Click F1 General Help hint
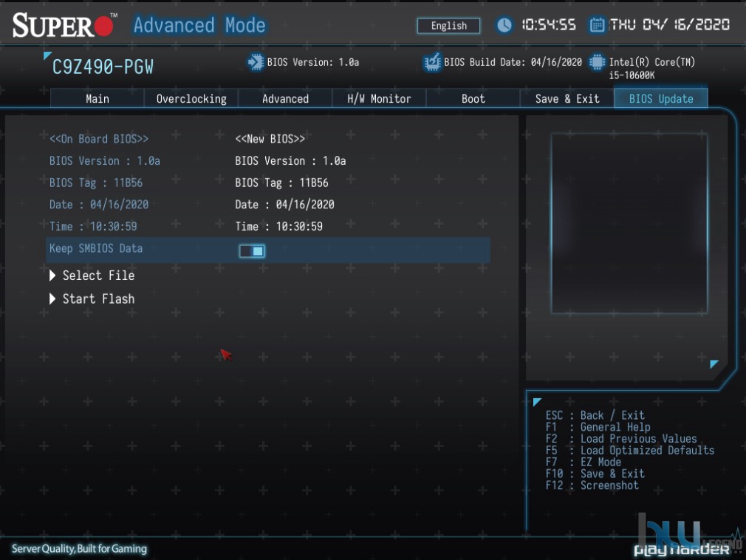Image resolution: width=746 pixels, height=560 pixels. pyautogui.click(x=598, y=427)
